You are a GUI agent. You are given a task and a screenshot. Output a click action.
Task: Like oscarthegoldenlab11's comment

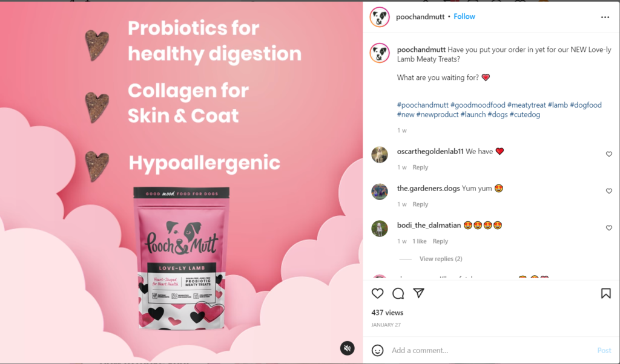pos(609,154)
